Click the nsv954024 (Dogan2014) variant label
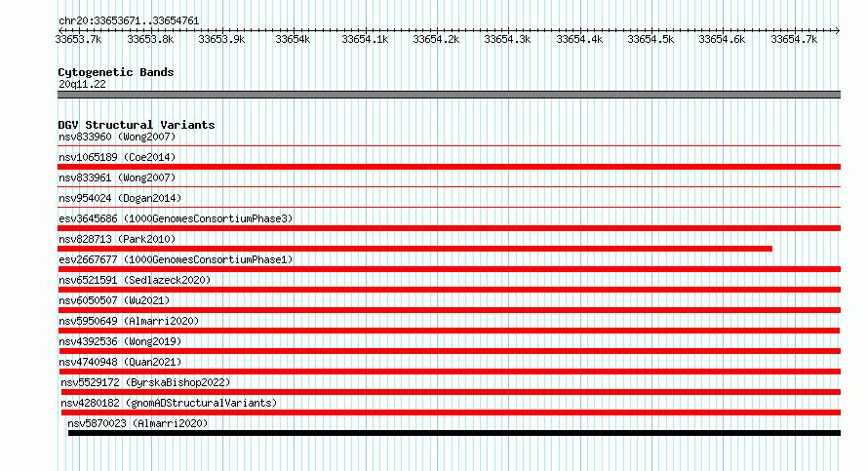868x471 pixels. 120,198
